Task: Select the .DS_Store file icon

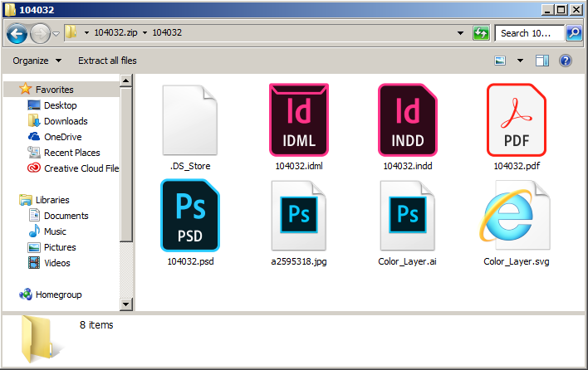Action: pos(189,119)
